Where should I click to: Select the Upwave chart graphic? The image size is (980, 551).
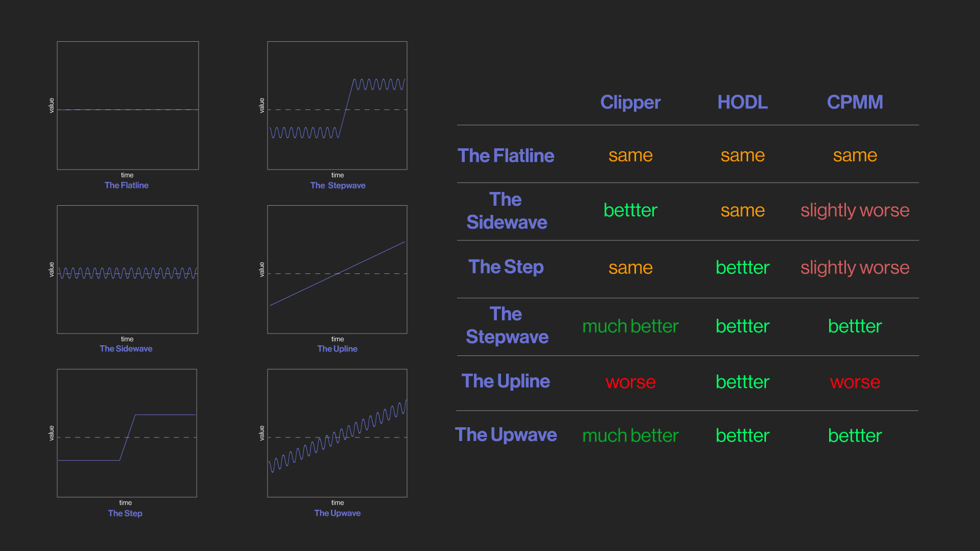[337, 433]
